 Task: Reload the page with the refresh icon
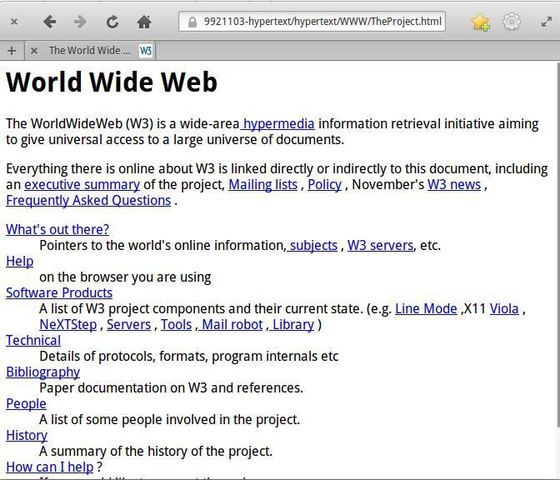[x=112, y=22]
